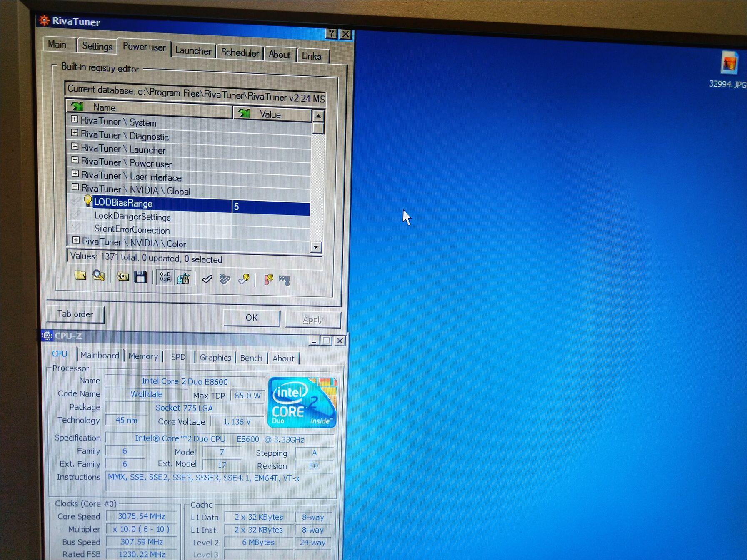This screenshot has width=747, height=560.
Task: Expand the RivaTuner \ User interface branch
Action: point(75,174)
